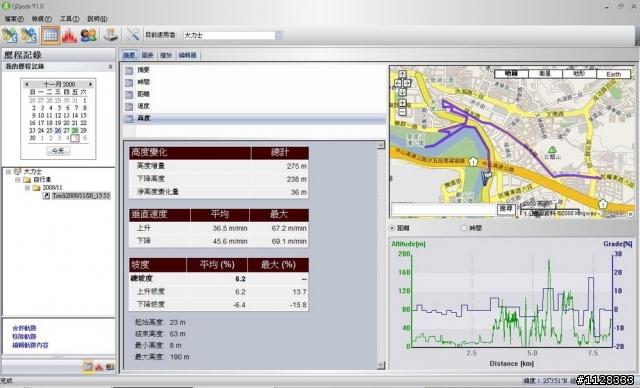Select track Track2008/11/28_15:53 in tree
This screenshot has width=640, height=388.
click(x=81, y=196)
